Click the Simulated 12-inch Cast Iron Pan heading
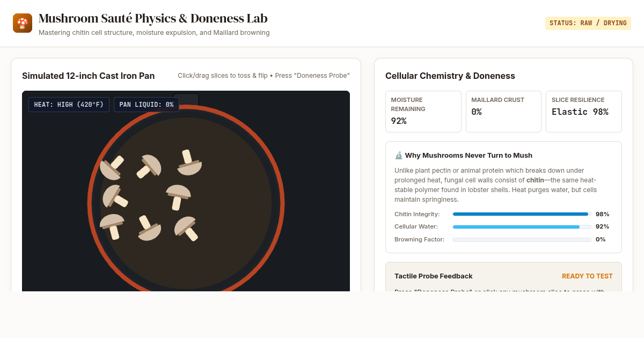 [x=89, y=76]
